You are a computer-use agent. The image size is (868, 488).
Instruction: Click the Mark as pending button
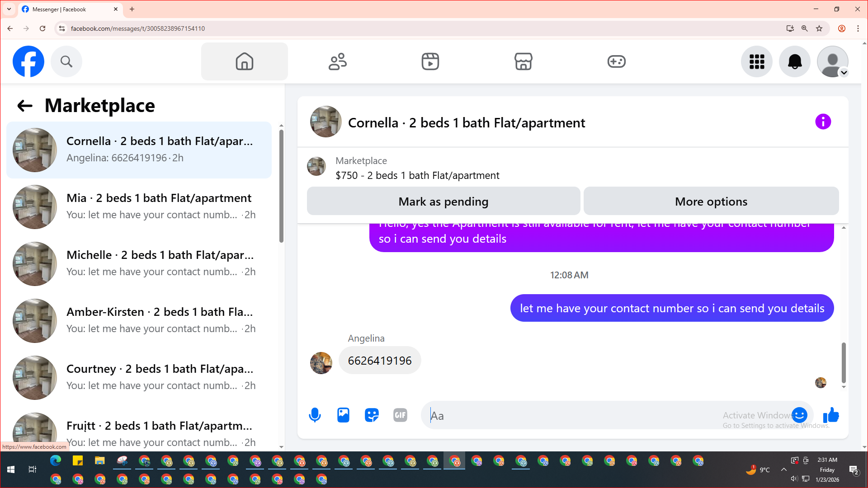click(x=443, y=201)
